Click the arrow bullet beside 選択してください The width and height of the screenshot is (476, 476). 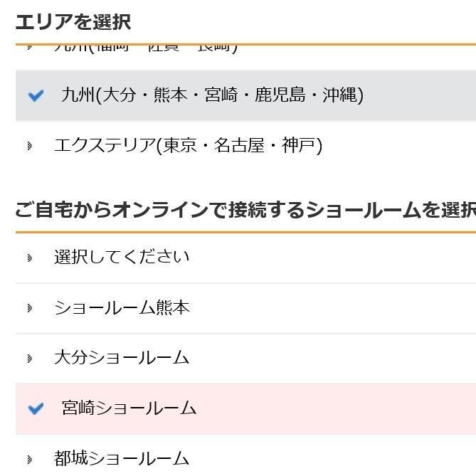[30, 258]
